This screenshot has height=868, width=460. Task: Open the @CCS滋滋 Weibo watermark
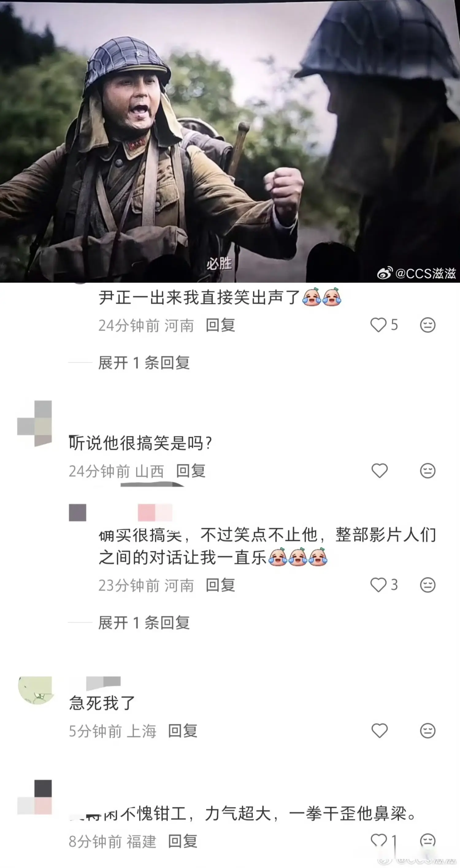(x=416, y=273)
